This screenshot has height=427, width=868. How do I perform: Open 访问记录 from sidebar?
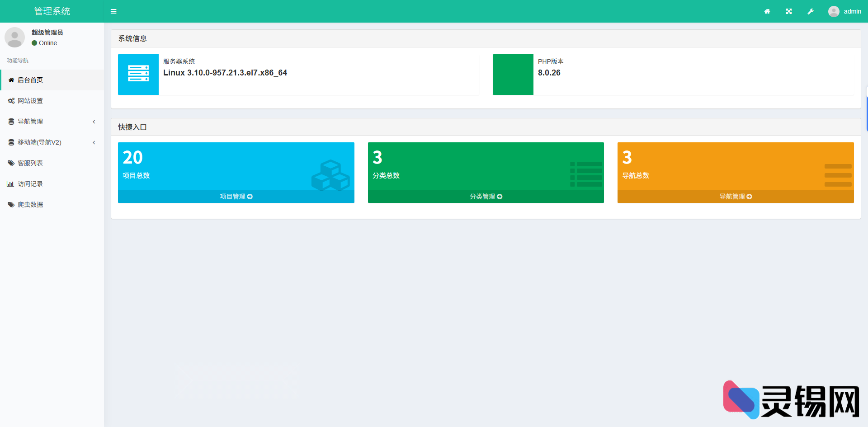click(x=30, y=184)
